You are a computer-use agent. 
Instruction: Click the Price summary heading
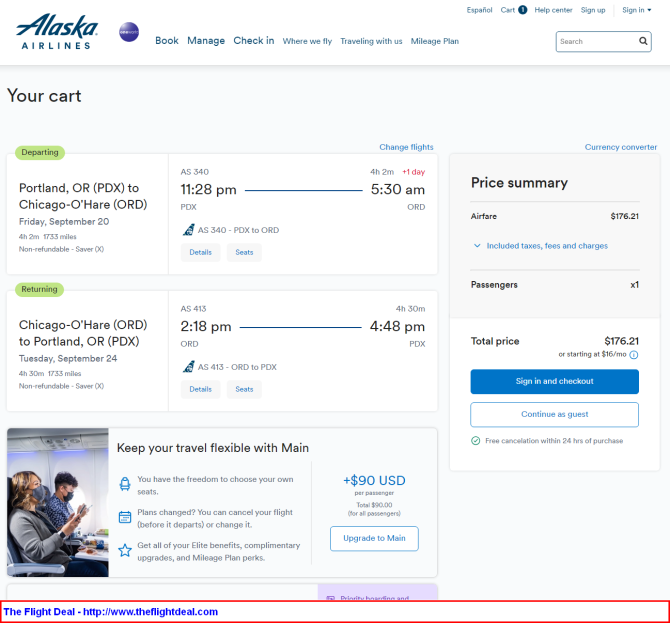[x=519, y=183]
